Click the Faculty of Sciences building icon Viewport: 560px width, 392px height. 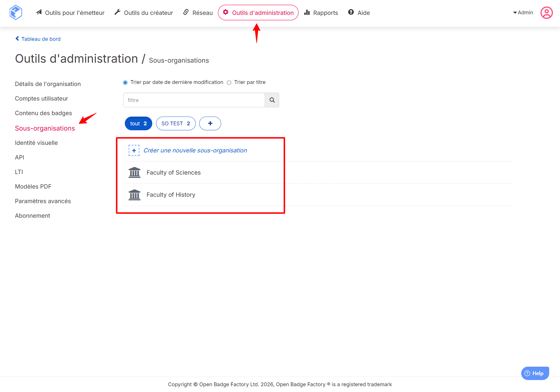click(134, 173)
